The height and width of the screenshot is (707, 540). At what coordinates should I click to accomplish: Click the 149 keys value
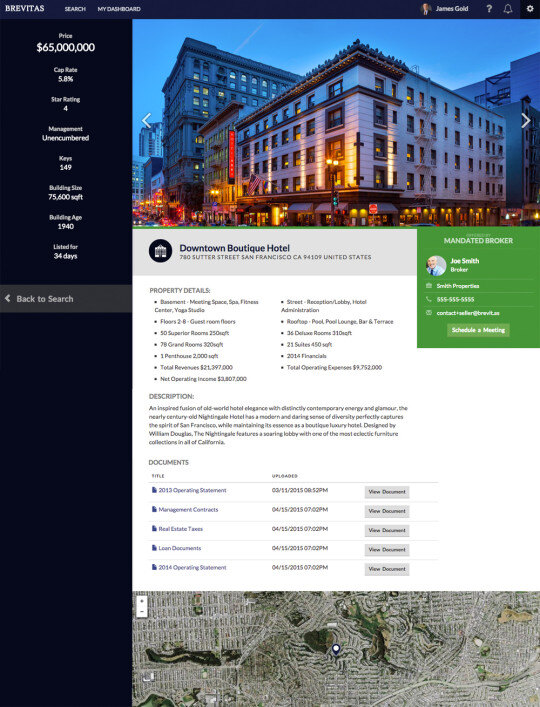point(65,167)
